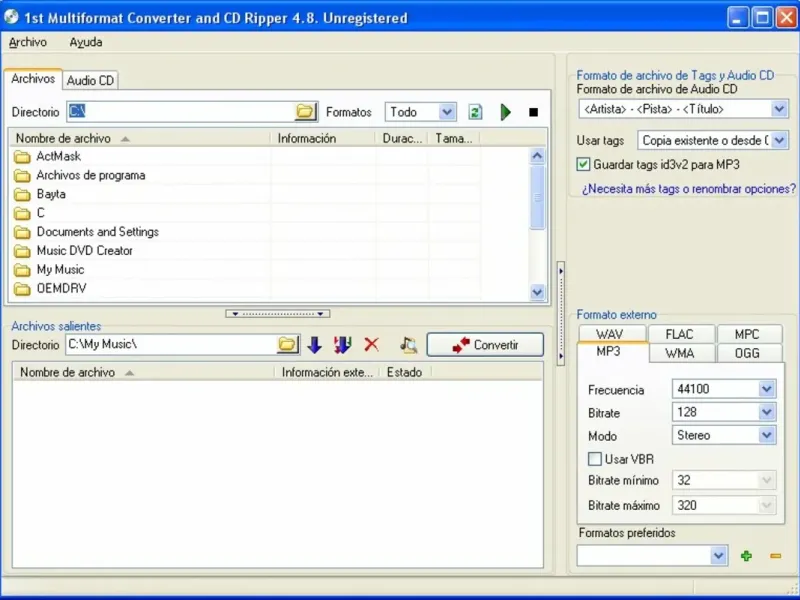Click the browse folder icon for source Directorio

[x=305, y=111]
